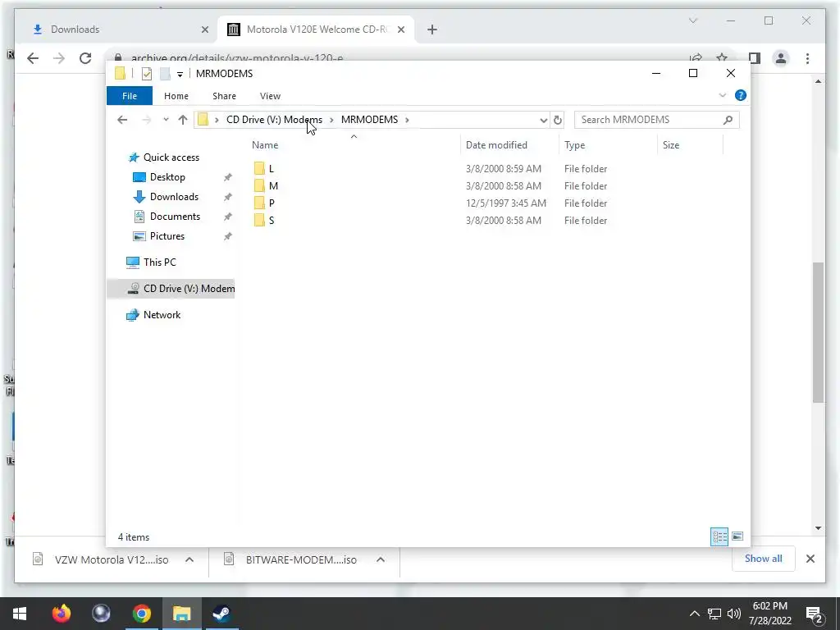Click Chrome page vertical scrollbar thumb
Viewport: 840px width, 630px height.
pyautogui.click(x=818, y=332)
